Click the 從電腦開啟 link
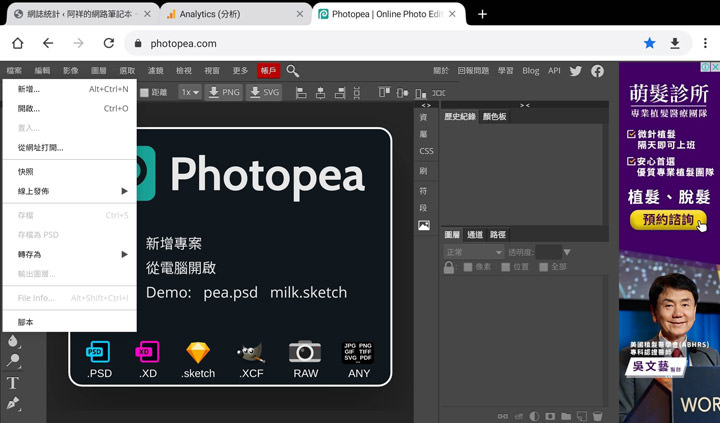The image size is (720, 423). [x=181, y=268]
